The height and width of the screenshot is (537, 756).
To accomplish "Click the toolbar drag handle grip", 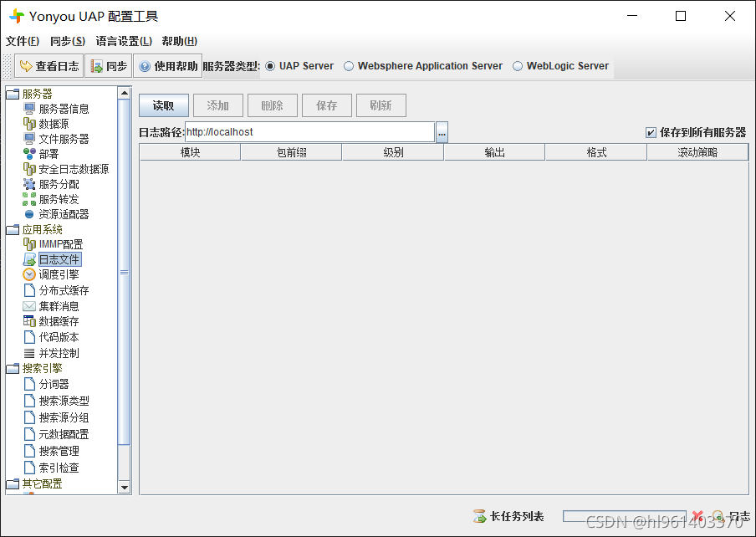I will (7, 66).
